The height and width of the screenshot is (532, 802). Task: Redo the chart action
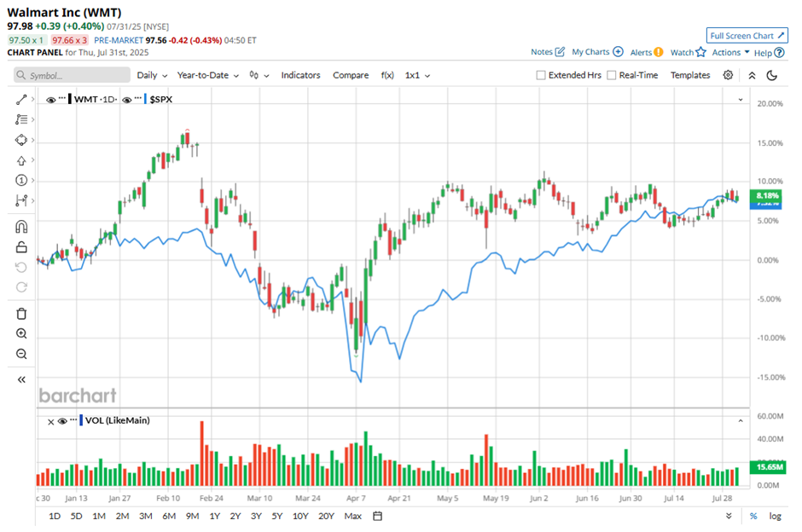(21, 287)
